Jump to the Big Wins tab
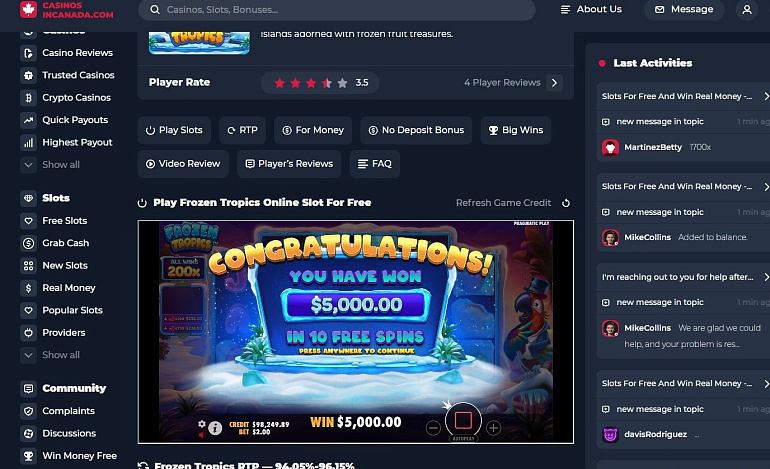 tap(516, 130)
